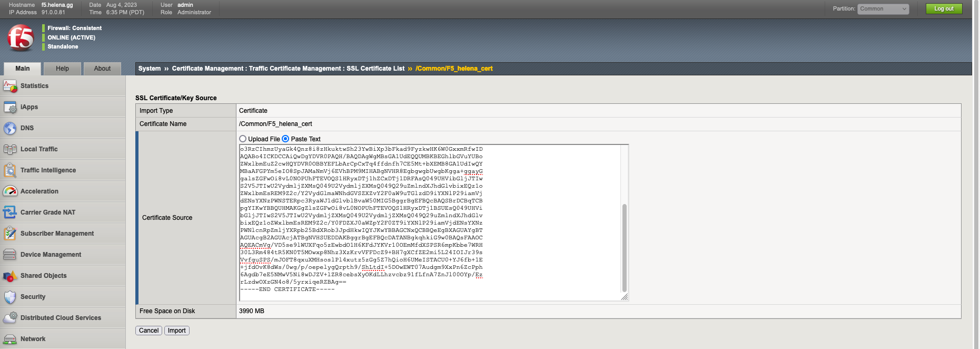Expand the Device Management menu
This screenshot has width=980, height=349.
click(51, 255)
